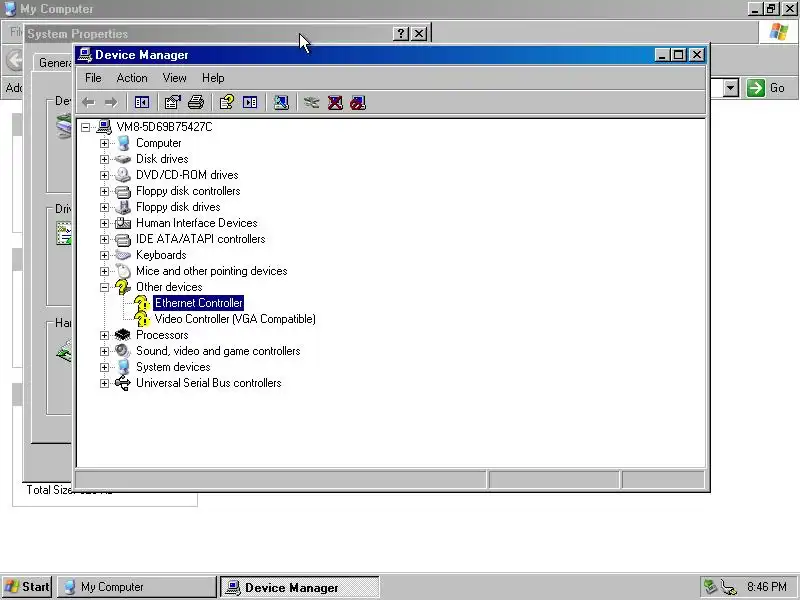Switch to General tab in System Properties
This screenshot has width=800, height=600.
55,62
